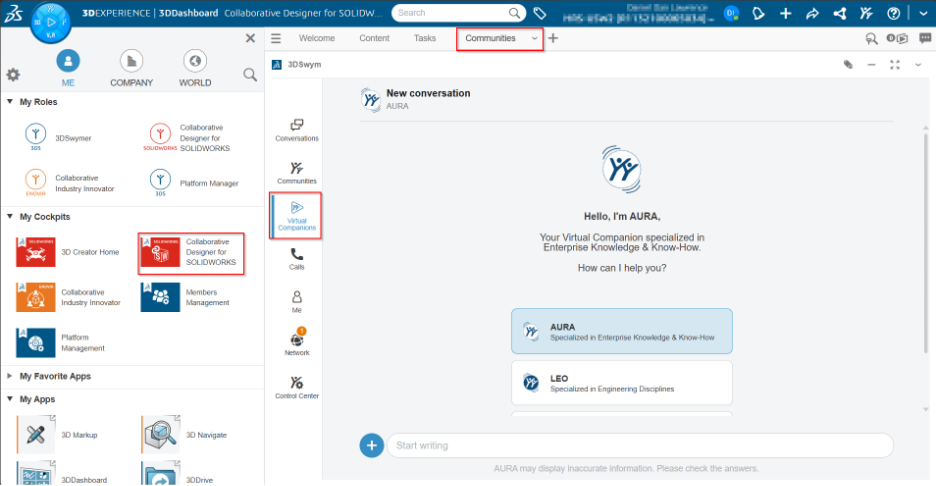The height and width of the screenshot is (486, 936).
Task: Choose the LEO virtual companion card
Action: (x=621, y=383)
